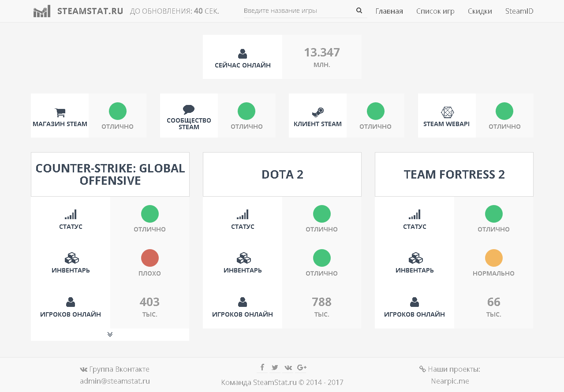Click the green Dota 2 Инвентарь circle
Viewport: 564px width, 392px height.
[x=322, y=258]
